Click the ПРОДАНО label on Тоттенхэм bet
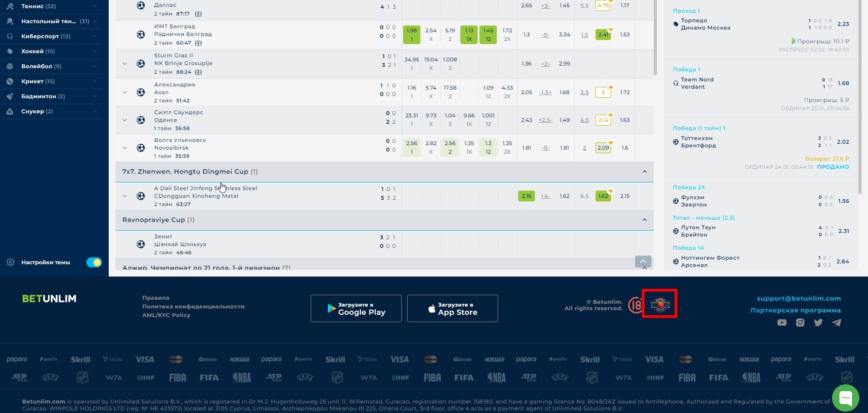868x413 pixels. pos(833,167)
